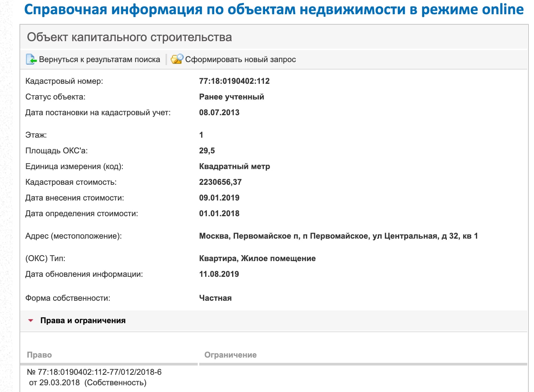This screenshot has width=534, height=392.
Task: Select 'Сформировать новый запрос' link
Action: 240,59
